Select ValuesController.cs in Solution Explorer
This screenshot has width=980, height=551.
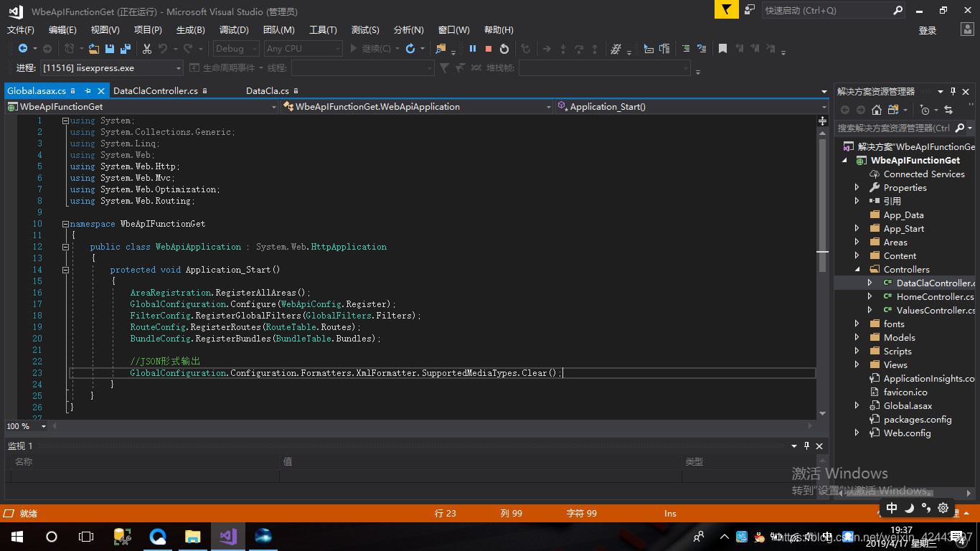pyautogui.click(x=936, y=311)
